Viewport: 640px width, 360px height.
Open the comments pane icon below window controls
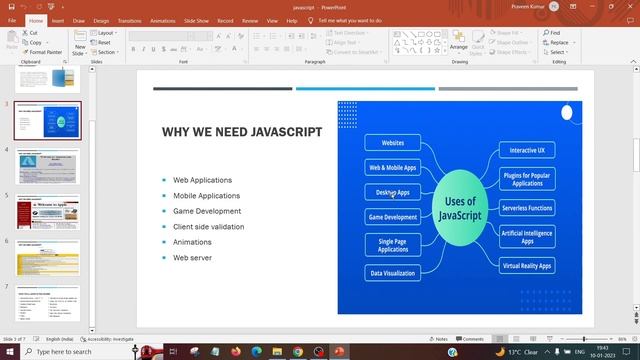pos(631,20)
